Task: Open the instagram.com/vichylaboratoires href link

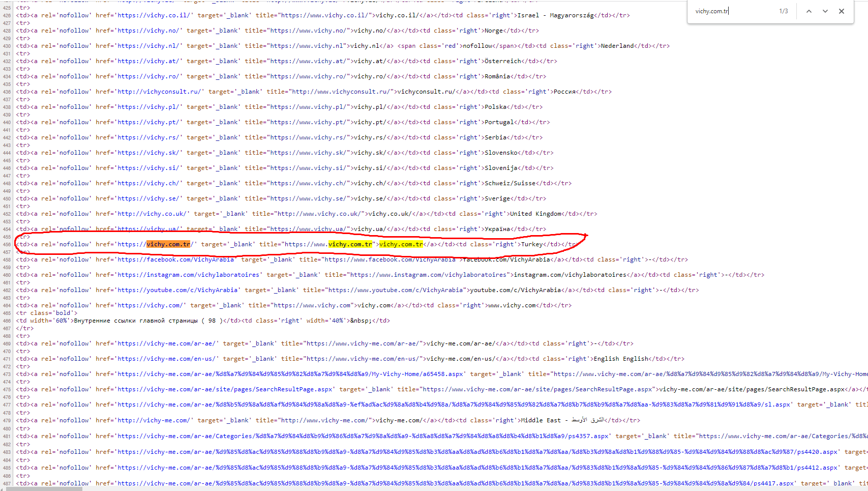Action: 189,275
